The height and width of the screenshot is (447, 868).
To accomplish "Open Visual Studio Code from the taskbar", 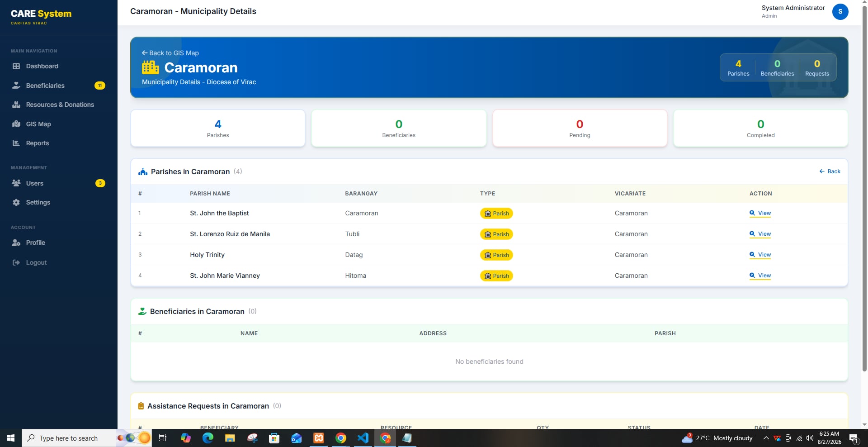I will pos(363,438).
